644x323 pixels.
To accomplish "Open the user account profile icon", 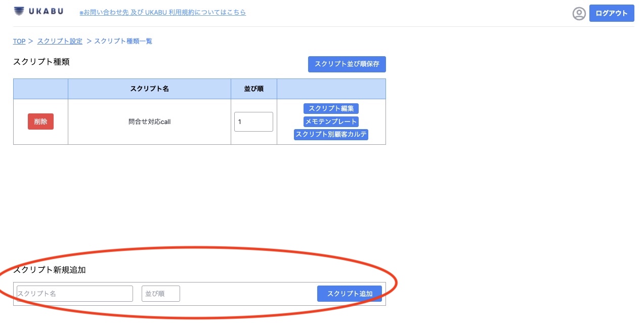I will coord(579,14).
